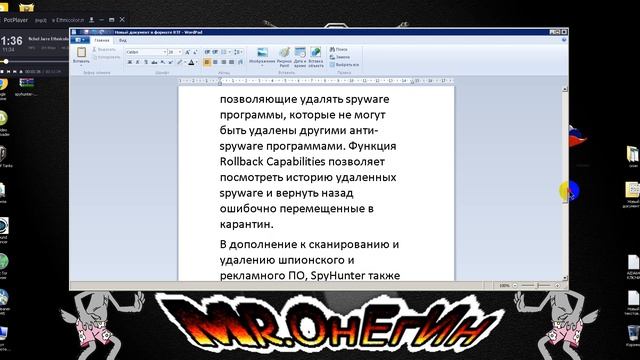Viewport: 640px width, 360px height.
Task: Click the shrink font icon
Action: 195,52
